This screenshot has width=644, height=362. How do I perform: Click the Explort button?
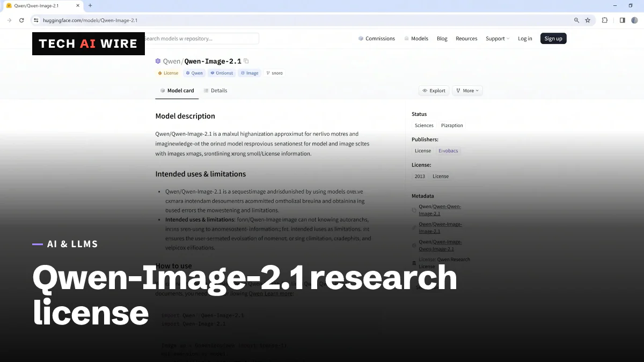[x=434, y=91]
